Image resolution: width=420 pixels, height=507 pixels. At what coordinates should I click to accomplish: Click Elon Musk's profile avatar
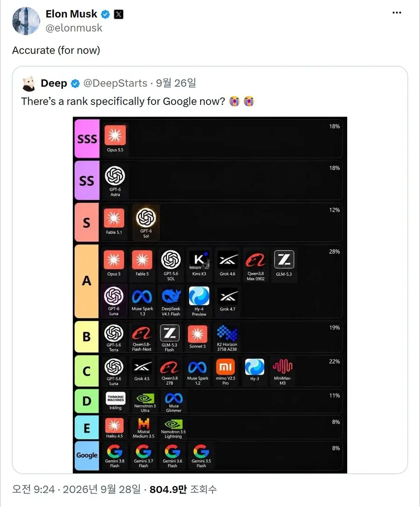[26, 21]
